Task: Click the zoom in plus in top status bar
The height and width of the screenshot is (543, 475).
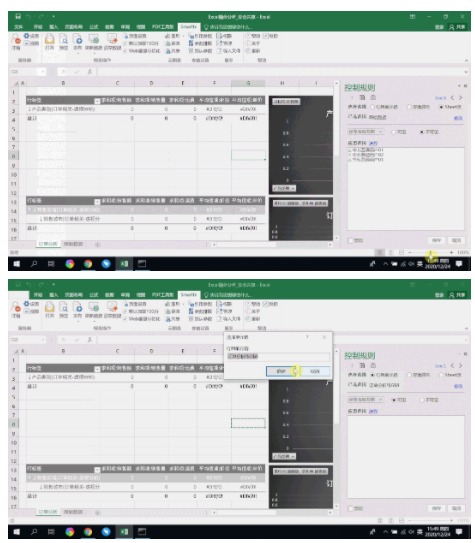Action: click(x=451, y=252)
